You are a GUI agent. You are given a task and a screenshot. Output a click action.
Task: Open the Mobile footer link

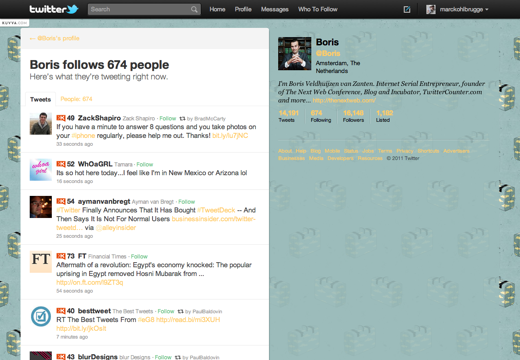coord(332,151)
